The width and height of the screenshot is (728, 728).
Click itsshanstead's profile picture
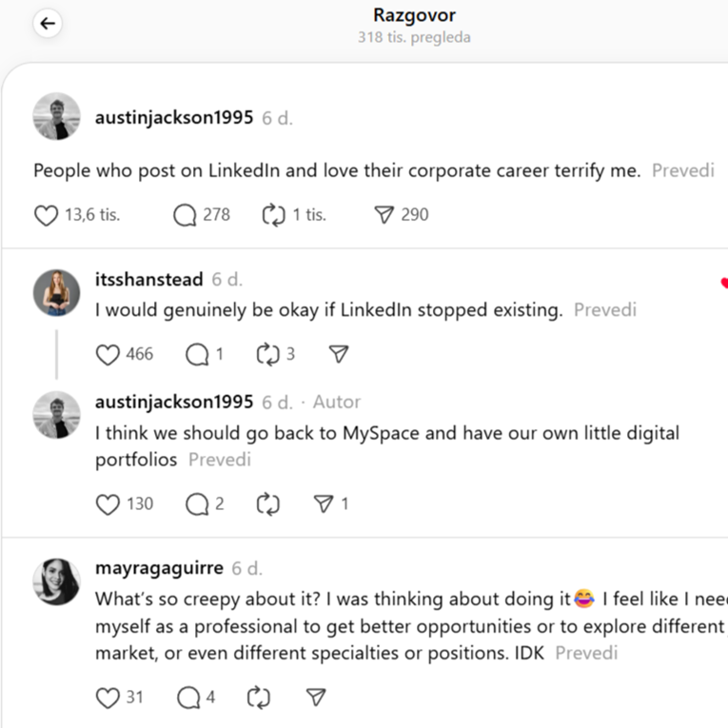point(57,292)
